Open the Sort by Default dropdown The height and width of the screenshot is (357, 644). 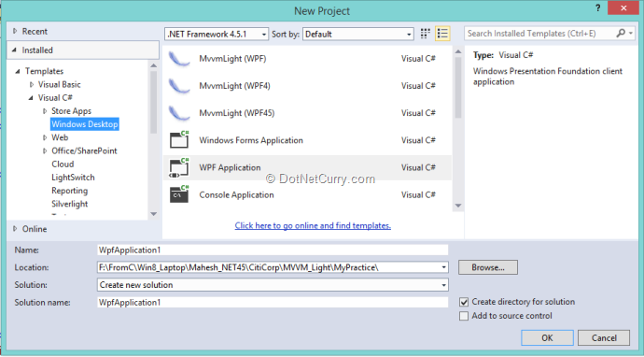[357, 35]
